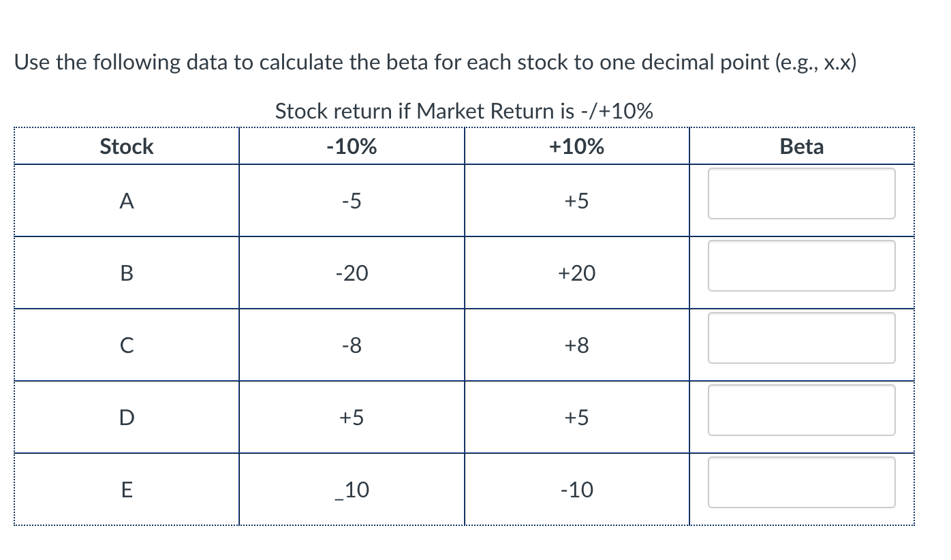Select the Stock column header
Screen dimensions: 951x560
(127, 146)
